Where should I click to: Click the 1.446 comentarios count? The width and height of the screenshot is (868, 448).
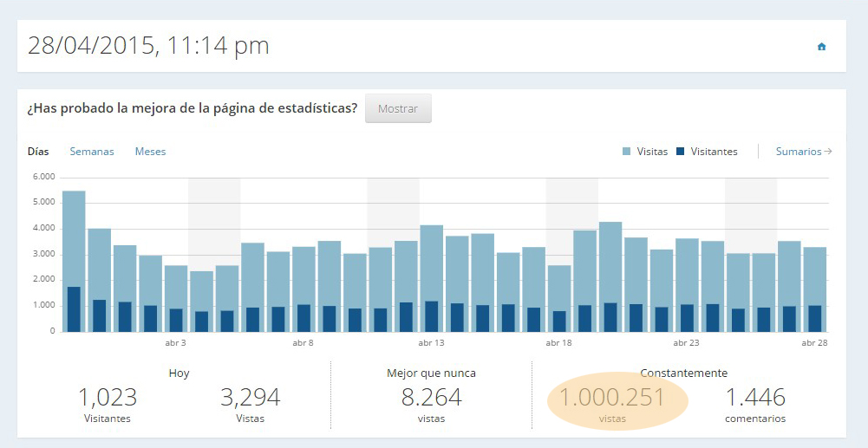pyautogui.click(x=754, y=398)
